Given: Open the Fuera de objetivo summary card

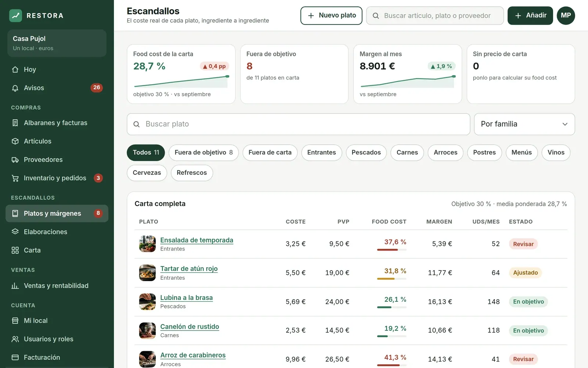Looking at the screenshot, I should 294,74.
